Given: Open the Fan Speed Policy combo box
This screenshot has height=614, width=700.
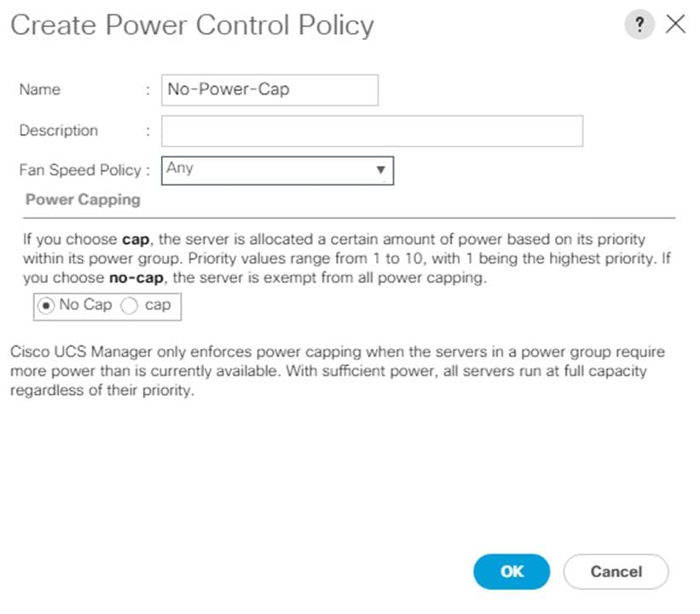Looking at the screenshot, I should [277, 171].
